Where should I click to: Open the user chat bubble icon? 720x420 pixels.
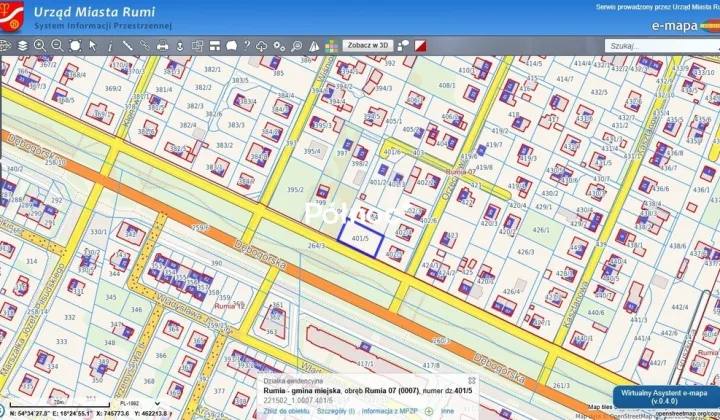coord(404,46)
